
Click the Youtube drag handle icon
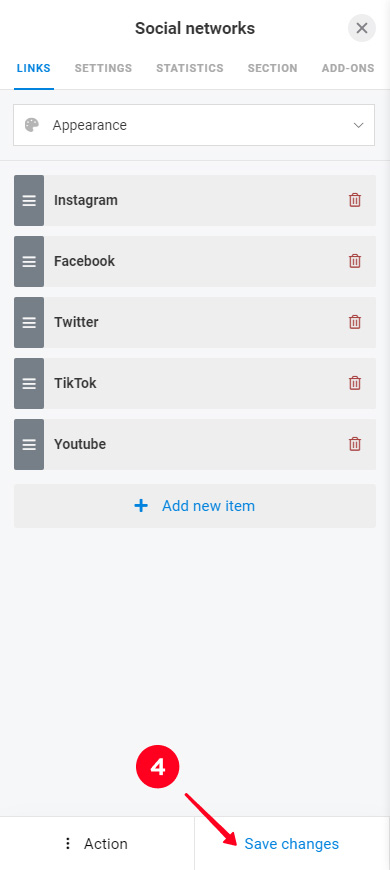point(29,444)
